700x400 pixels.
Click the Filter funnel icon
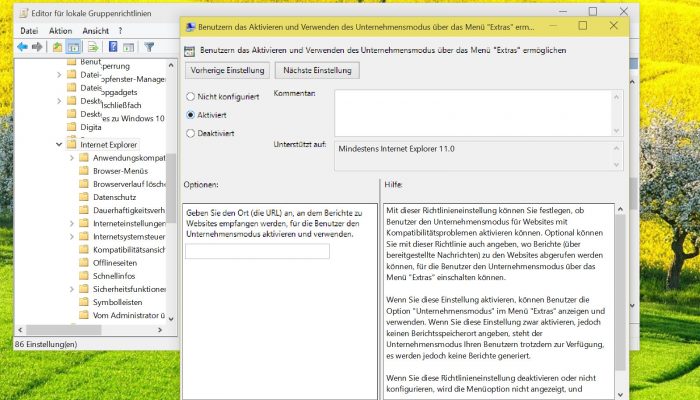tap(149, 47)
